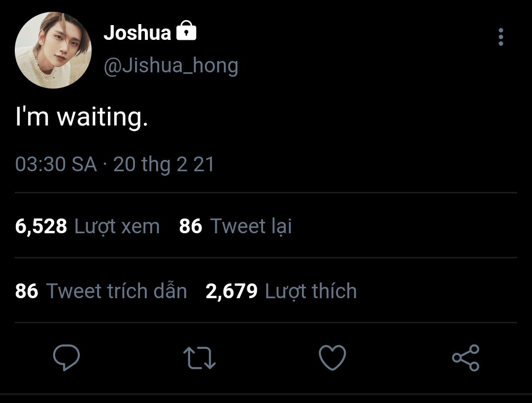Click the 86 beside Tweet trích dẫn

coord(27,291)
